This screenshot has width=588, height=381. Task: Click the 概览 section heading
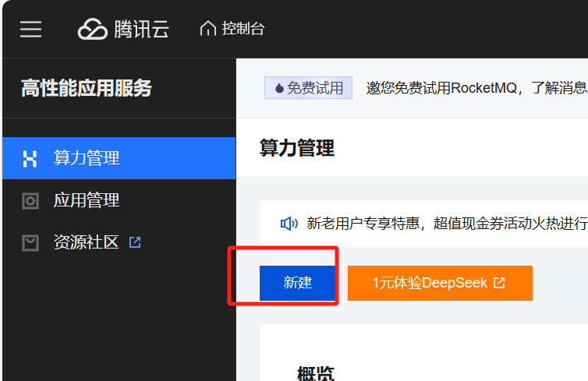click(315, 373)
